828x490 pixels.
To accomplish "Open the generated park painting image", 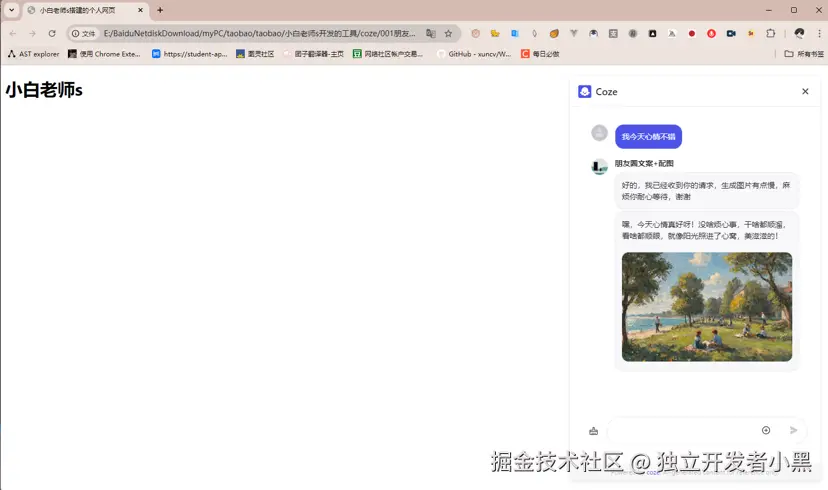I will [x=706, y=306].
